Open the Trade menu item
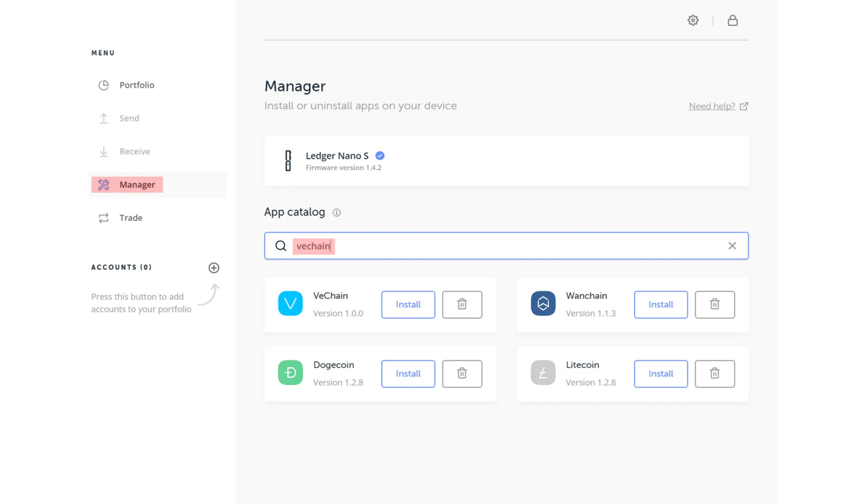This screenshot has height=504, width=851. pyautogui.click(x=131, y=218)
